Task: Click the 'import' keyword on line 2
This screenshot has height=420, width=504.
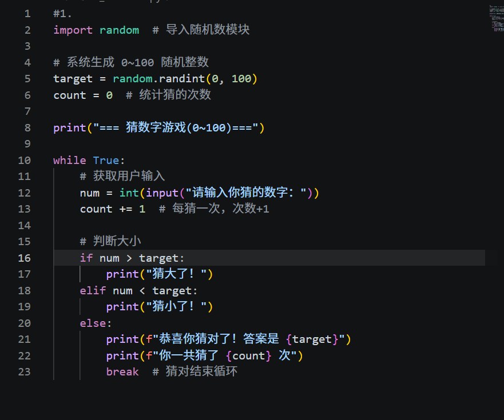Action: [x=73, y=30]
